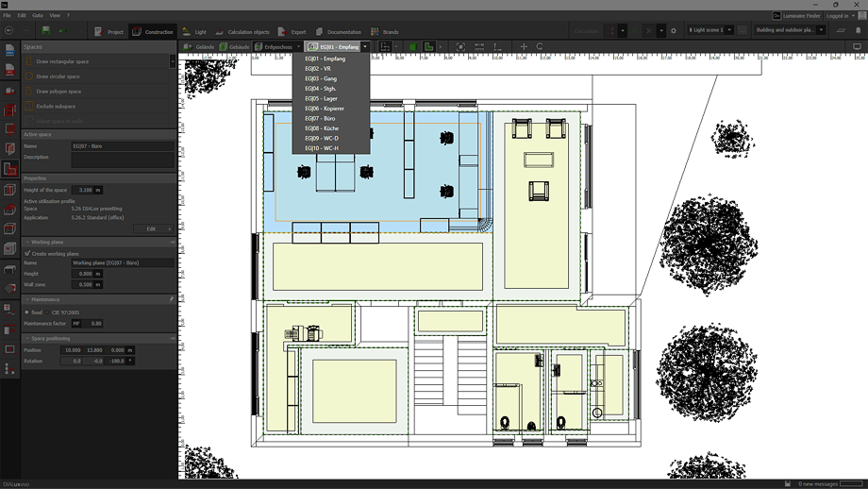
Task: Select the fixed maintenance radio button
Action: point(27,312)
